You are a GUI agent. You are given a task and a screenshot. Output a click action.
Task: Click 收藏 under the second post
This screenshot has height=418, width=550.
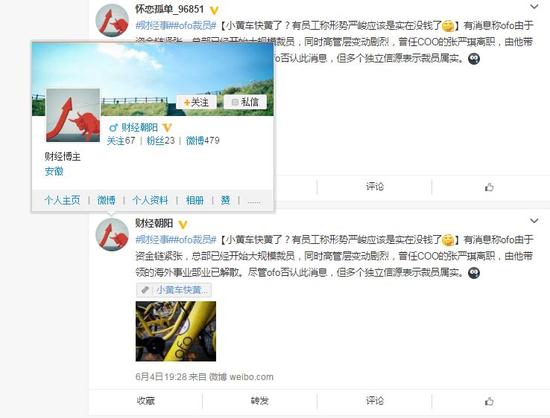pos(146,401)
